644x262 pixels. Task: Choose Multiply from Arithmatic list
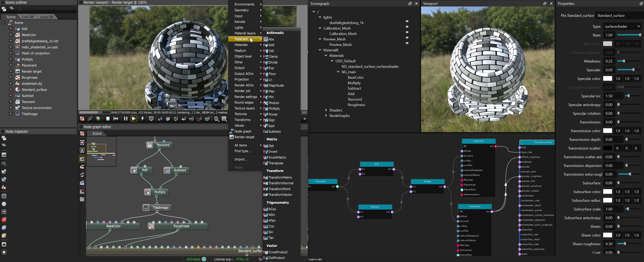(274, 109)
